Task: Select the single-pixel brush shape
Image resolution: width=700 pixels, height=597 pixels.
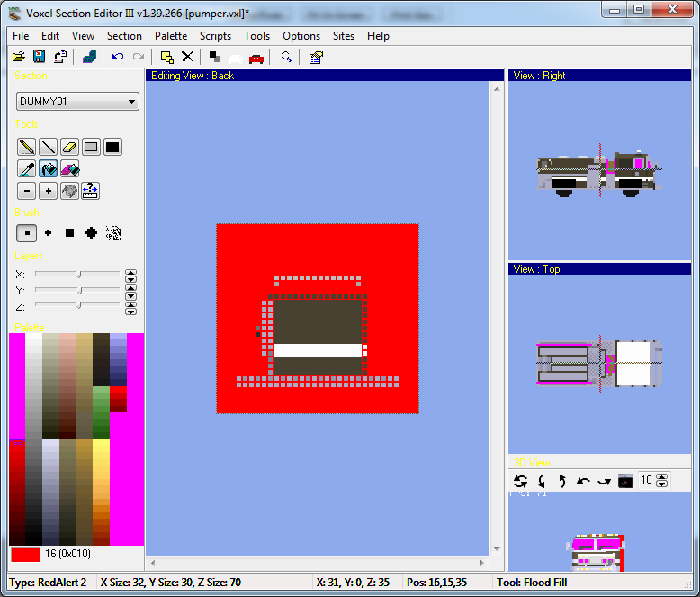Action: click(26, 232)
